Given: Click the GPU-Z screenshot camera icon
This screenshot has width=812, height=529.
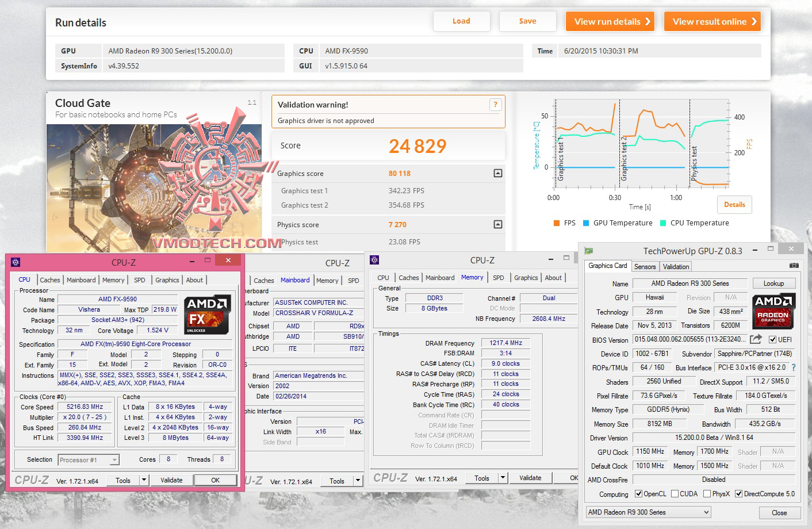Looking at the screenshot, I should click(794, 266).
